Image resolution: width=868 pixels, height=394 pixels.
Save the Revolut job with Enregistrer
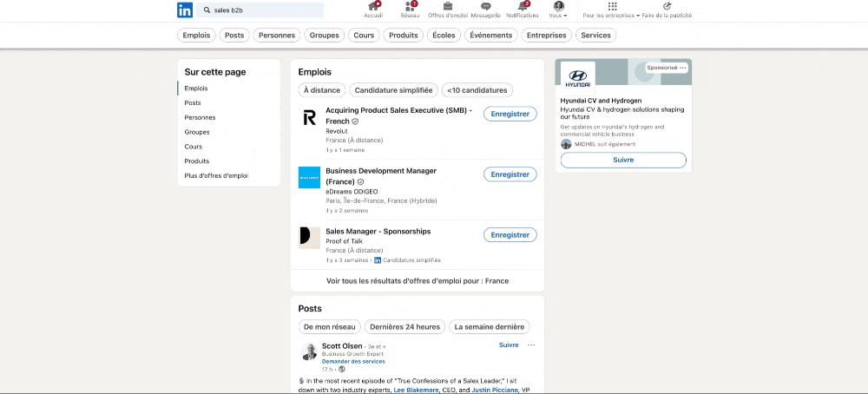[510, 114]
